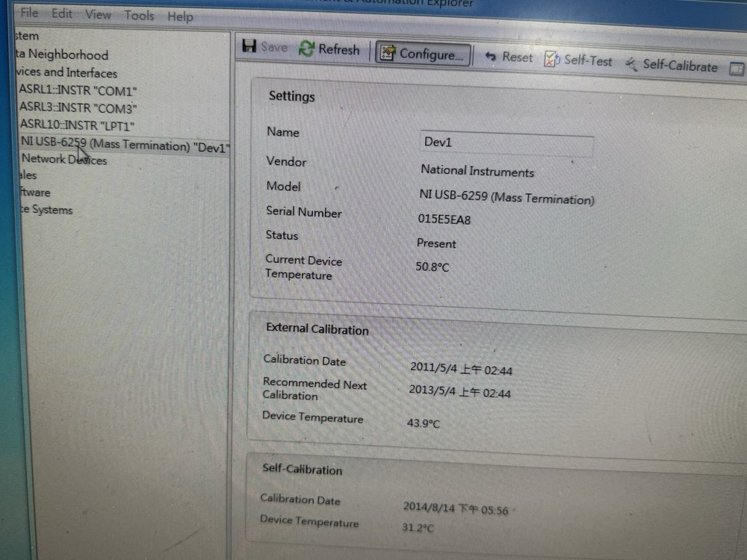Click the status value Present
The width and height of the screenshot is (747, 560).
tap(436, 243)
